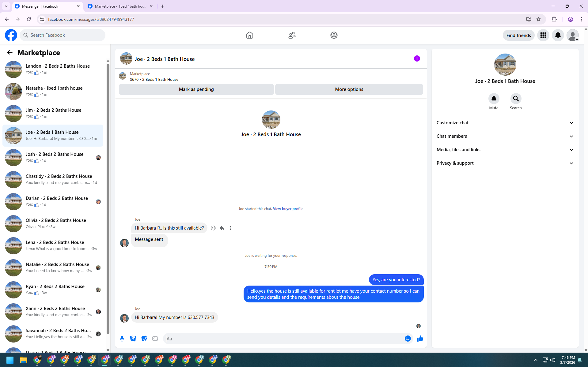The height and width of the screenshot is (367, 588).
Task: Open Lena 2 Beds 2 Baths conversation
Action: (x=53, y=246)
